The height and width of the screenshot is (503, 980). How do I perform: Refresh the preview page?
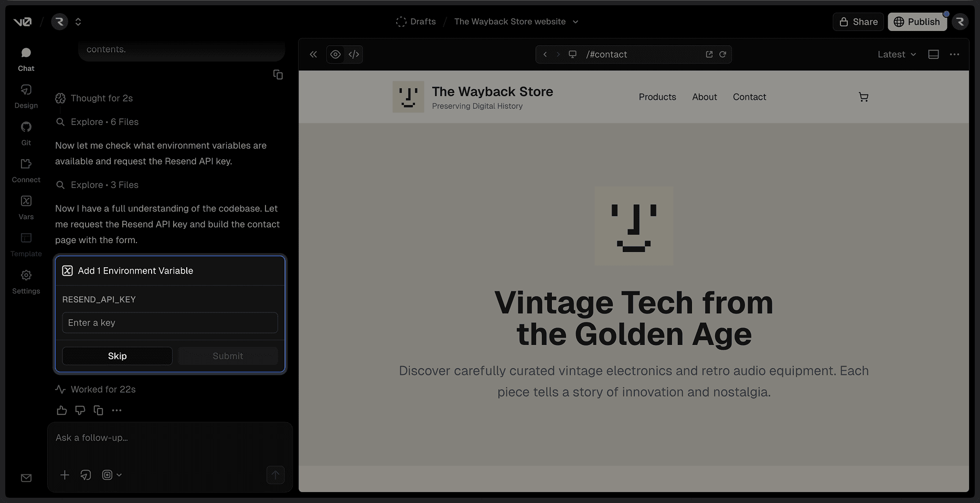pyautogui.click(x=722, y=55)
